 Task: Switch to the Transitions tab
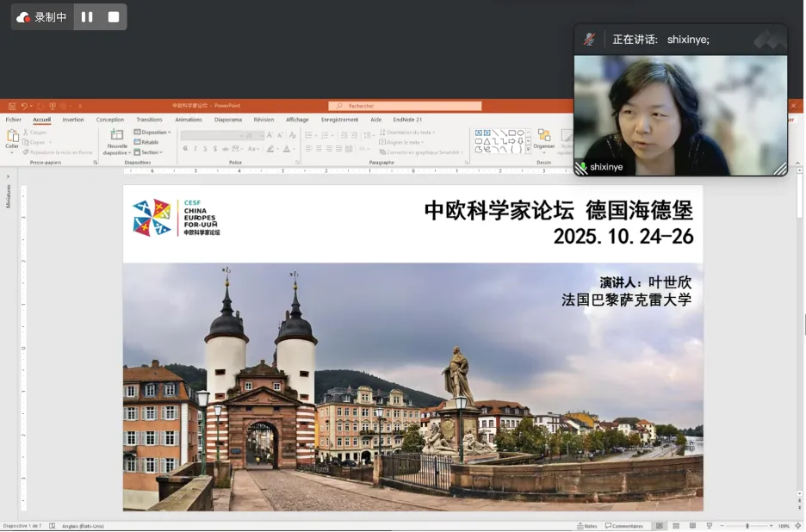pos(149,120)
